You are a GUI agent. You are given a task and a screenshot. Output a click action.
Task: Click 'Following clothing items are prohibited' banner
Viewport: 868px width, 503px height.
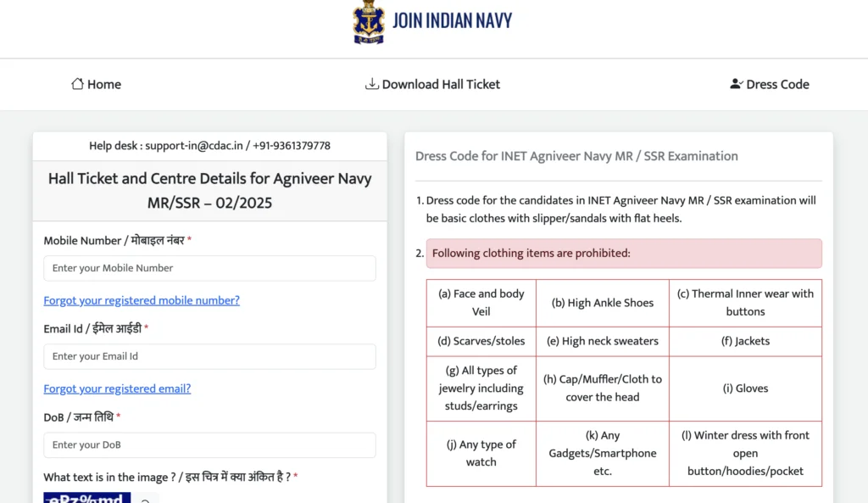[x=624, y=253]
